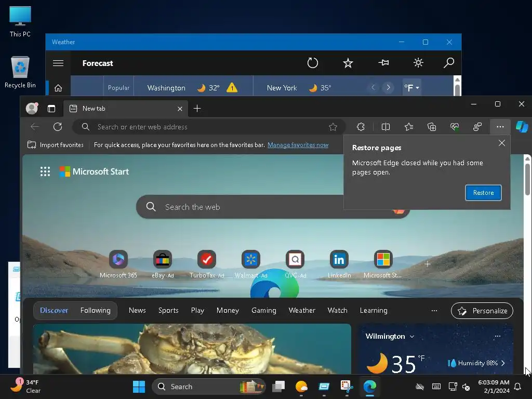Open the Microsoft 365 shortcut
The height and width of the screenshot is (399, 532).
pos(118,264)
